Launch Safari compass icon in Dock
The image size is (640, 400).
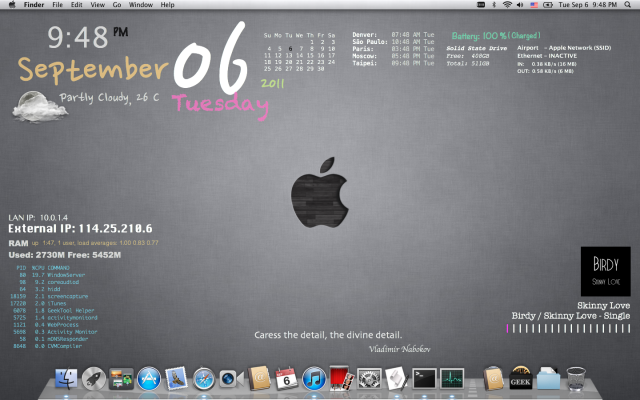tap(204, 379)
